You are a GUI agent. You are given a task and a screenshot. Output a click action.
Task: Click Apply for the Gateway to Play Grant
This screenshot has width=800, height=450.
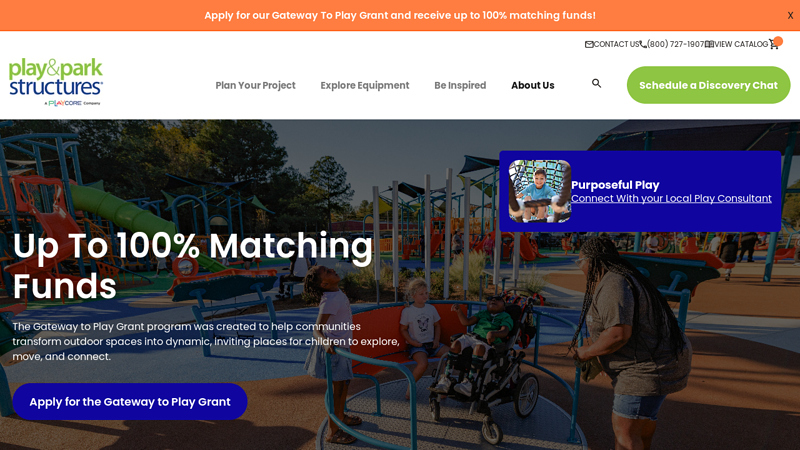click(130, 402)
